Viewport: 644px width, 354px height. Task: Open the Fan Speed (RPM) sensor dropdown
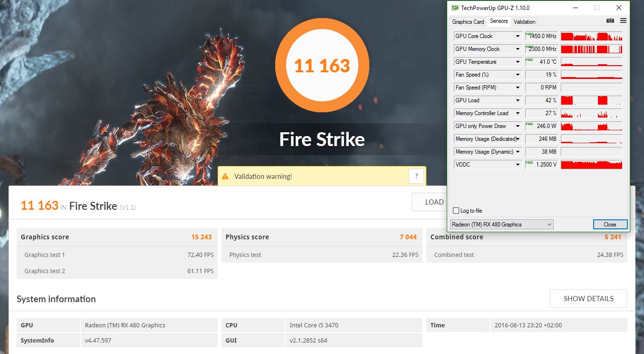[518, 88]
